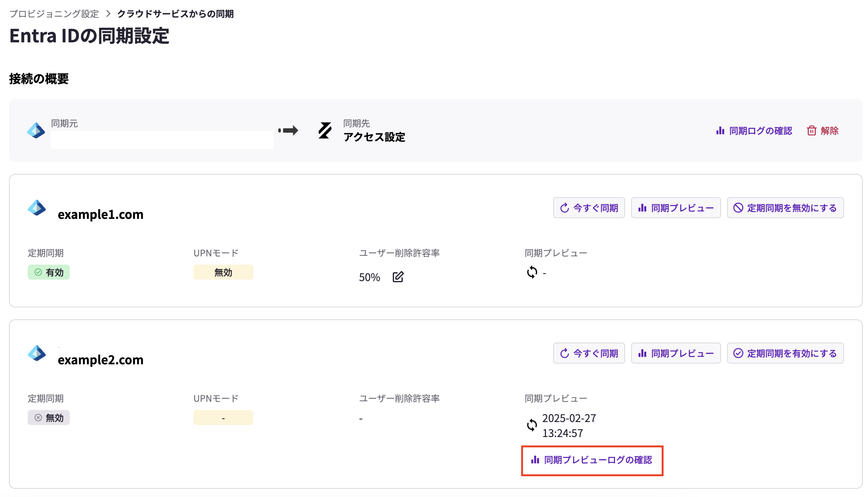Disable periodic sync for example1.com
Viewport: 868px width, 497px height.
[785, 208]
